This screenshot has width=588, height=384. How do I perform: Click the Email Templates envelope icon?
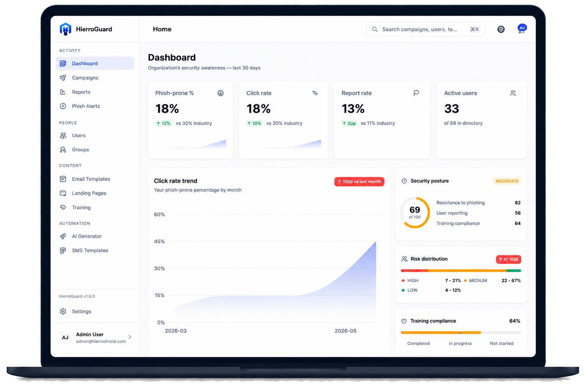click(x=63, y=179)
